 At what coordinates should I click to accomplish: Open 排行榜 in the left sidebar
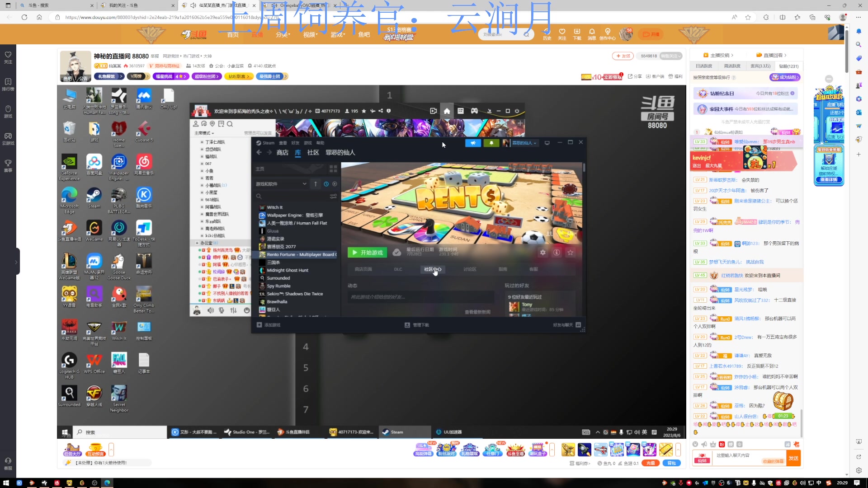click(8, 84)
